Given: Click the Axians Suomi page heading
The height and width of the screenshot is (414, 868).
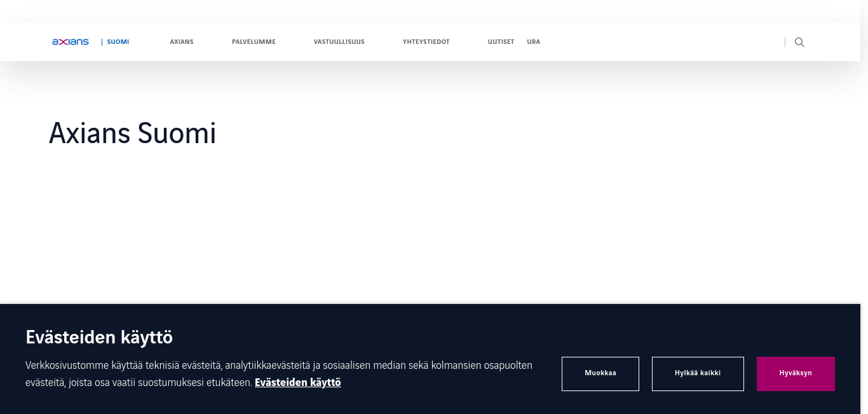Looking at the screenshot, I should pyautogui.click(x=133, y=134).
